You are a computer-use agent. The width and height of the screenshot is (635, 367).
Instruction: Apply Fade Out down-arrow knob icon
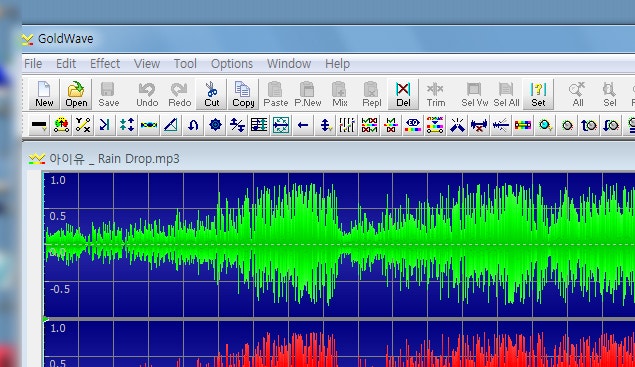[x=611, y=125]
